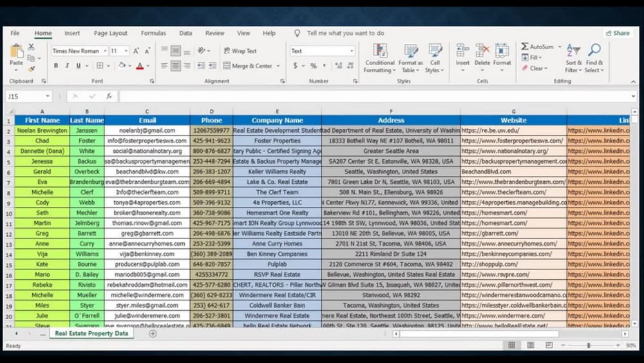Click the Paste clipboard icon
Screen dimensions: 644x363
coord(17,51)
